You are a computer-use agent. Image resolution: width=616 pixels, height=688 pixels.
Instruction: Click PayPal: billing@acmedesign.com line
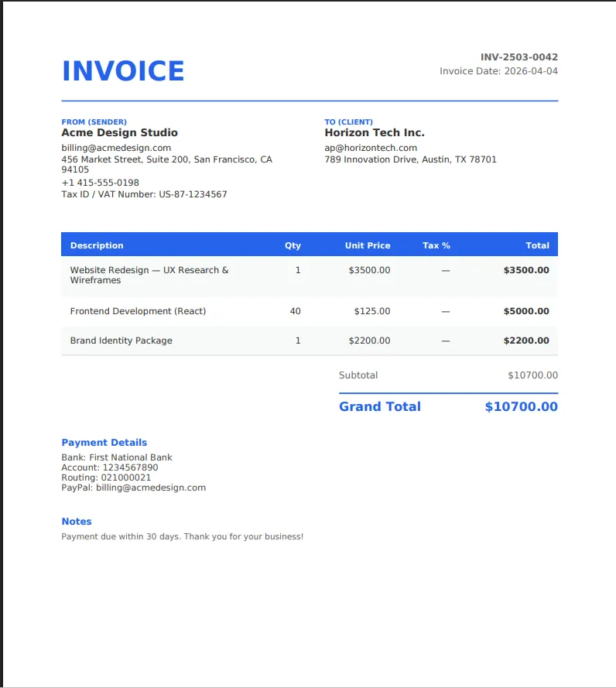[133, 488]
